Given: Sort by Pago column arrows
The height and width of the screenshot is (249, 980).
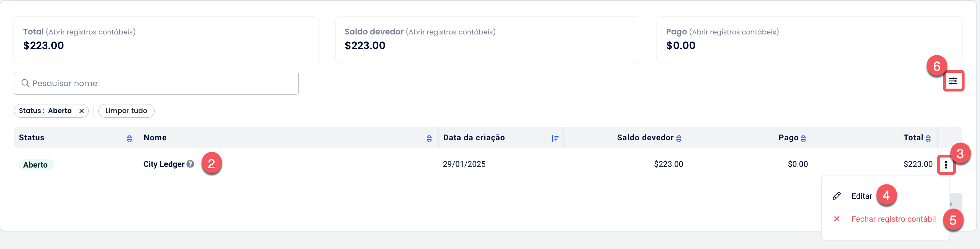Looking at the screenshot, I should (803, 138).
